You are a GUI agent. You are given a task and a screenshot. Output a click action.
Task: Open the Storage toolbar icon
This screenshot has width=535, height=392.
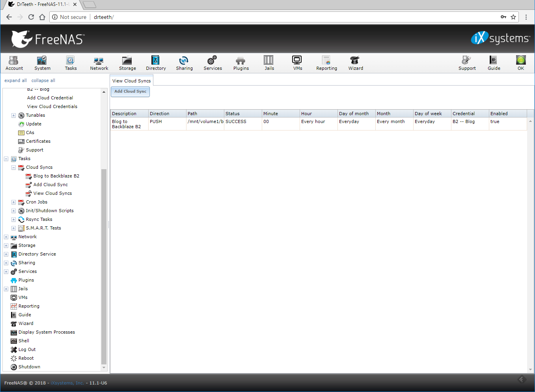[x=127, y=63]
